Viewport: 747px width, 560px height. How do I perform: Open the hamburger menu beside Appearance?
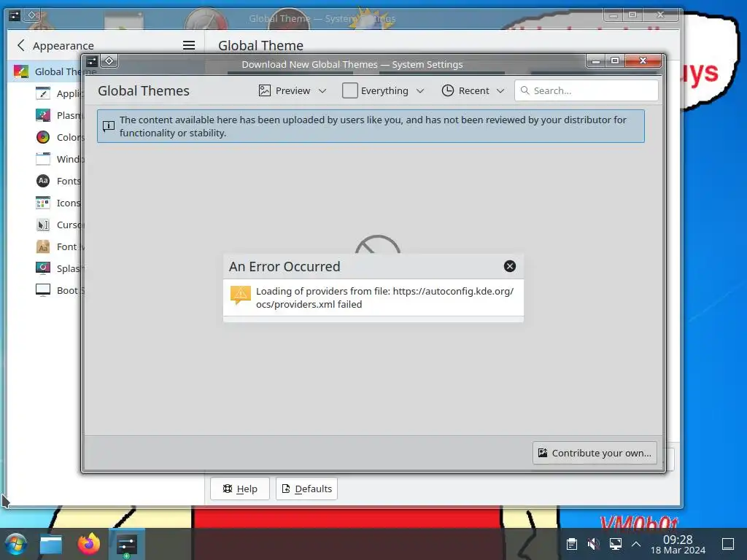tap(189, 45)
